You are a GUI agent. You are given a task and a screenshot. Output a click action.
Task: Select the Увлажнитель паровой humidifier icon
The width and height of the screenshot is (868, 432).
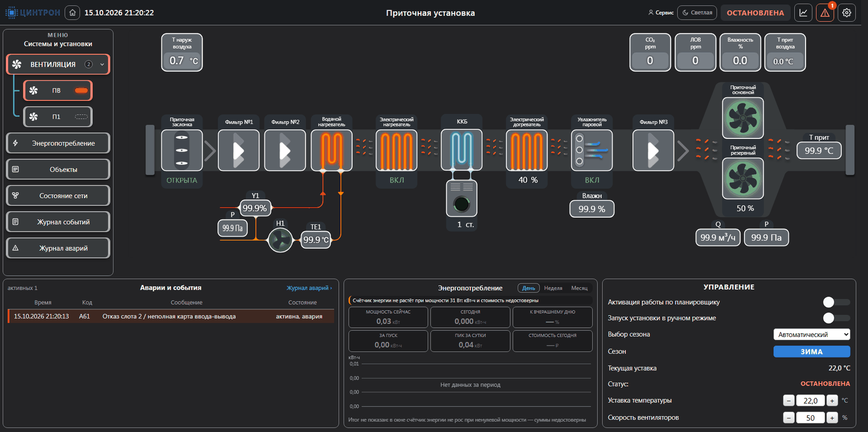click(x=592, y=150)
